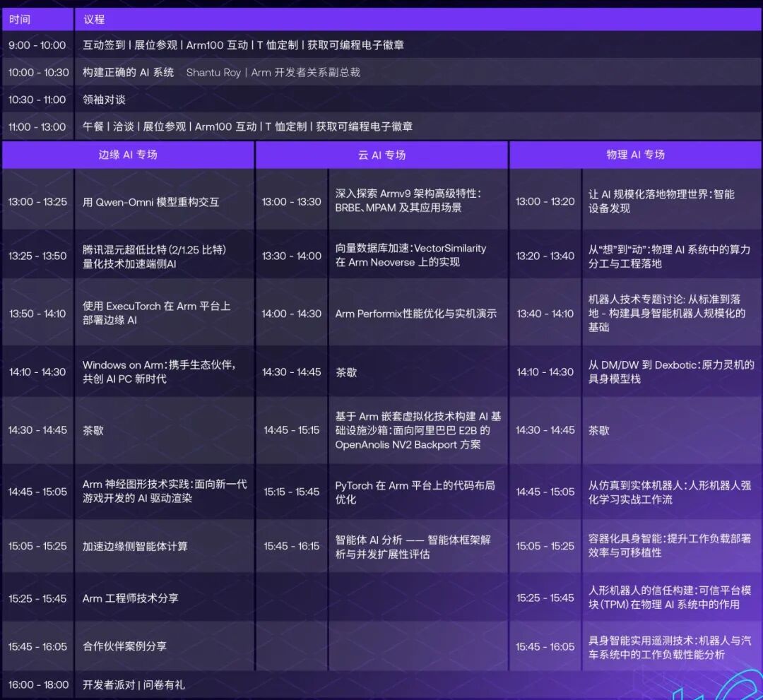Click the 互动签到 agenda row text

pyautogui.click(x=243, y=45)
